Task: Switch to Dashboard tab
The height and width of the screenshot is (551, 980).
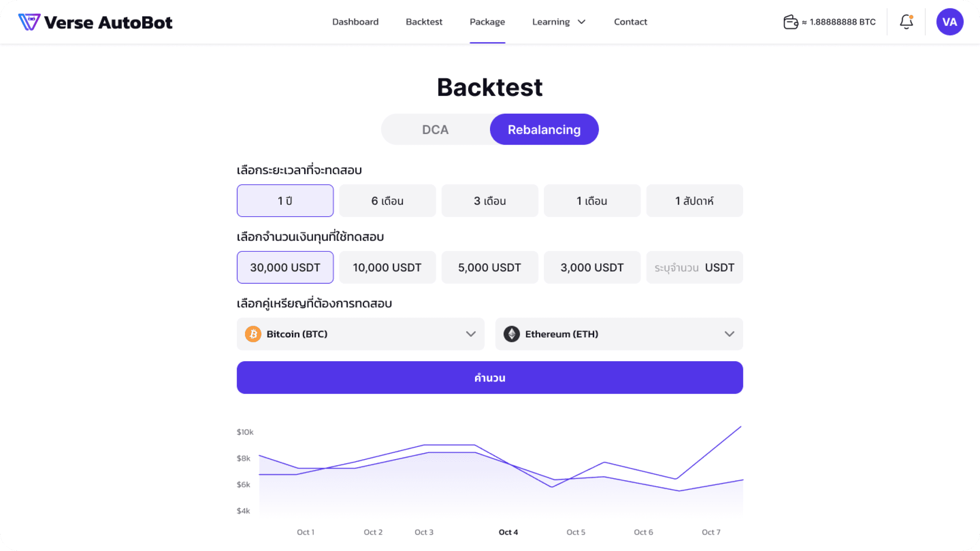Action: point(355,21)
